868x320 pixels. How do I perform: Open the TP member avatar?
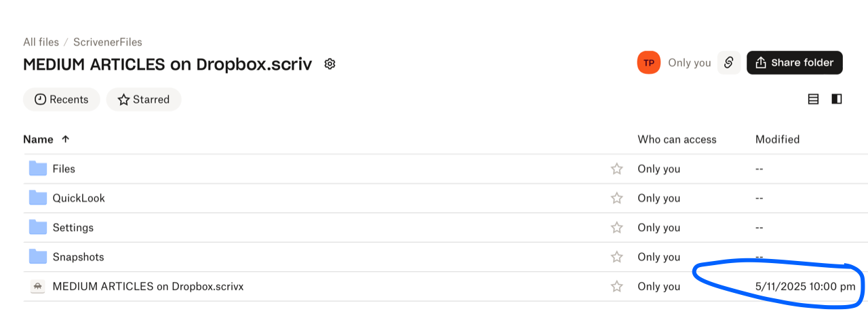point(649,62)
